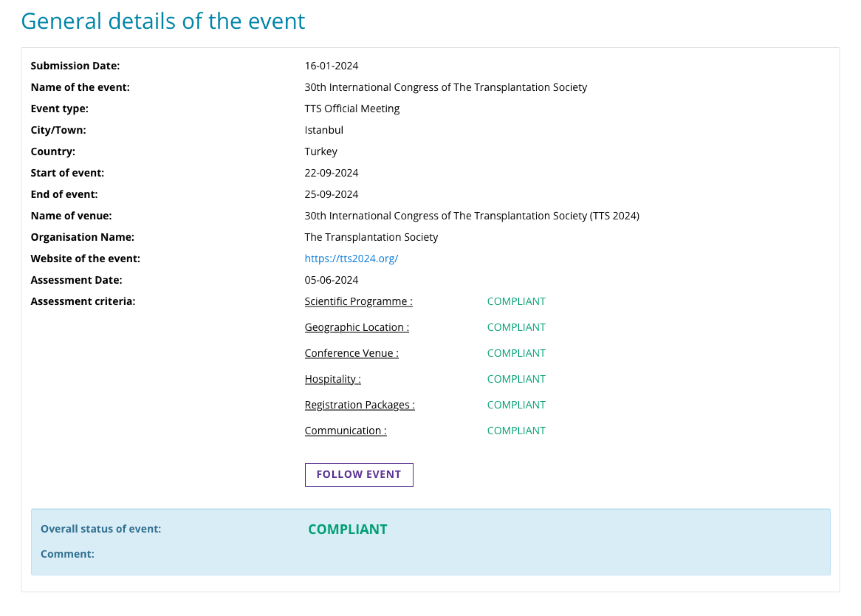Click the submission date value 16-01-2024

click(331, 66)
